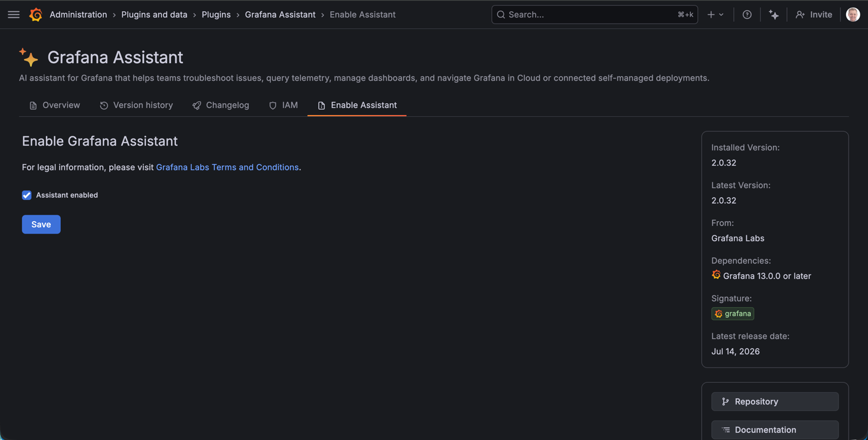The image size is (868, 440).
Task: Click the Repository button
Action: 775,402
